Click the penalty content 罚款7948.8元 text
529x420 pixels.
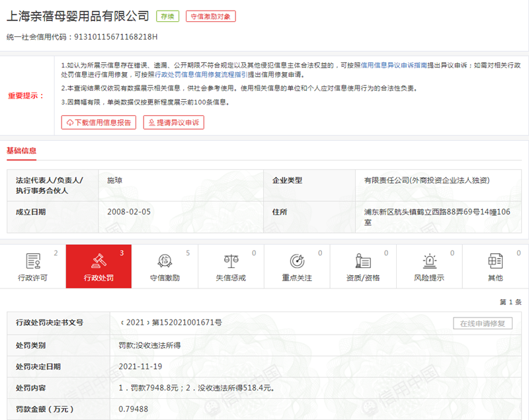155,388
